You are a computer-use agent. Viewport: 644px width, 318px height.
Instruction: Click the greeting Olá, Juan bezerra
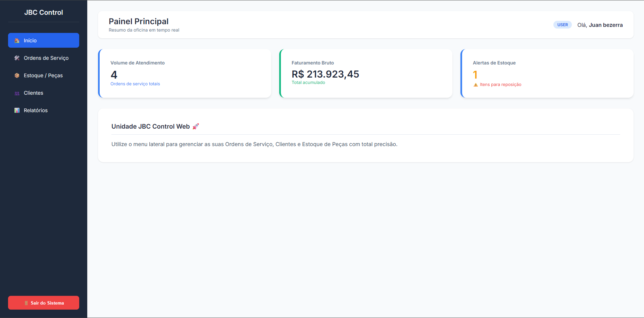pyautogui.click(x=600, y=25)
